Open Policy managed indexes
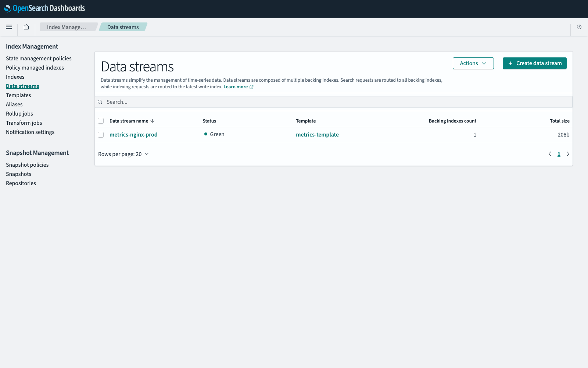This screenshot has height=368, width=588. click(x=35, y=68)
